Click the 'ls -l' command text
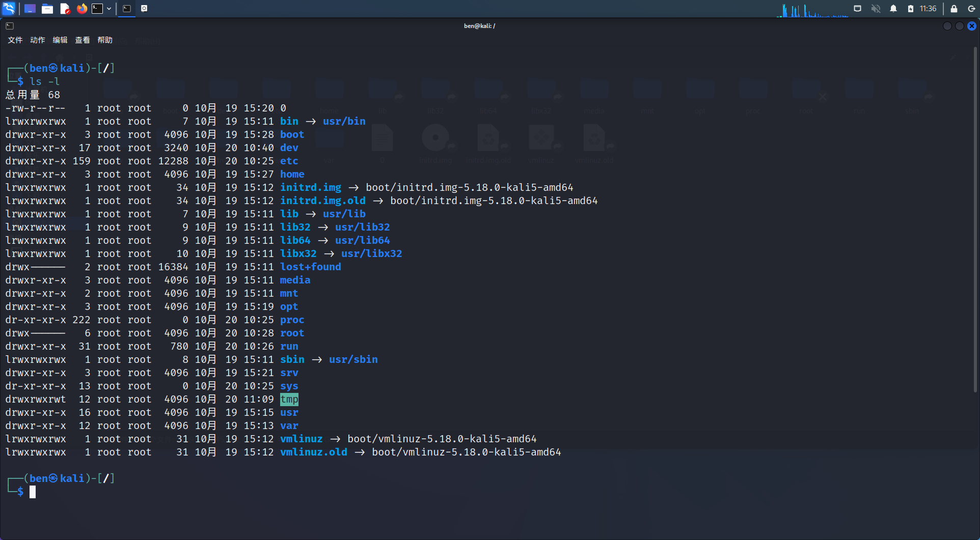The width and height of the screenshot is (980, 540). pyautogui.click(x=45, y=81)
